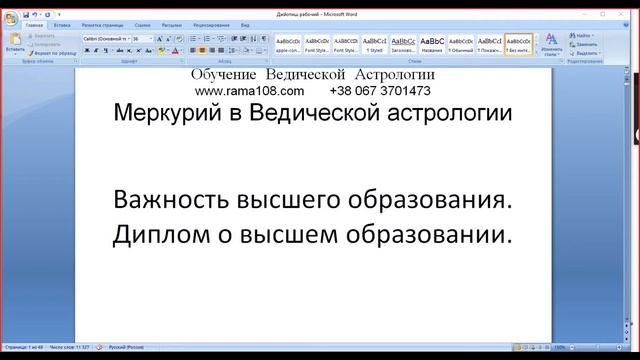The height and width of the screenshot is (360, 640).
Task: Expand the styles gallery
Action: tap(536, 52)
